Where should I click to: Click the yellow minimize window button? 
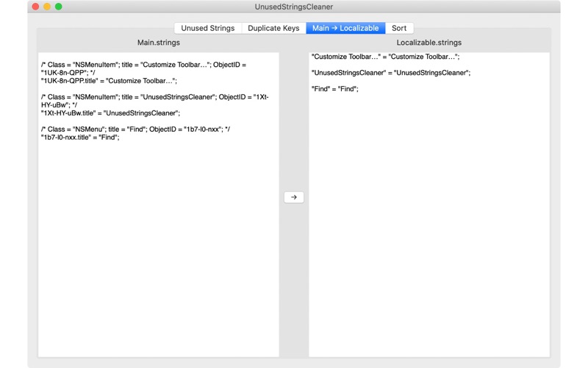pyautogui.click(x=47, y=7)
